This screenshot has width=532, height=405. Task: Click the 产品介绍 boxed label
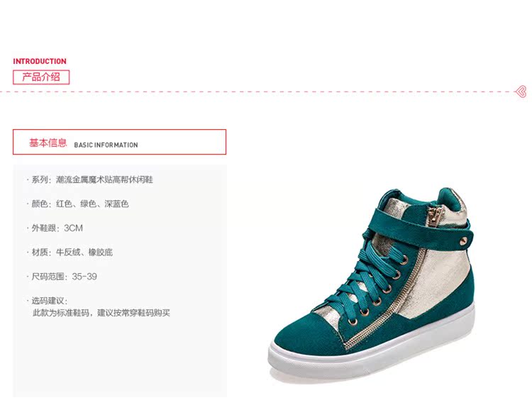41,77
